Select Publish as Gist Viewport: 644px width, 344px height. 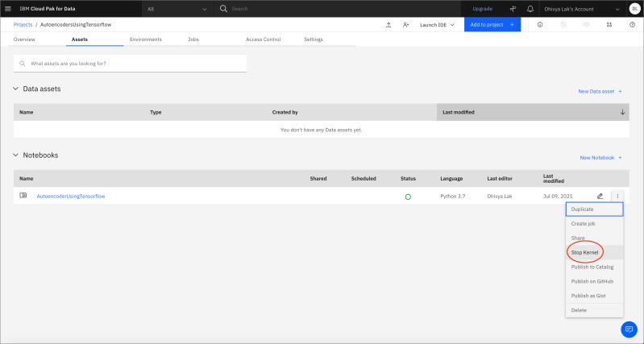pos(594,296)
